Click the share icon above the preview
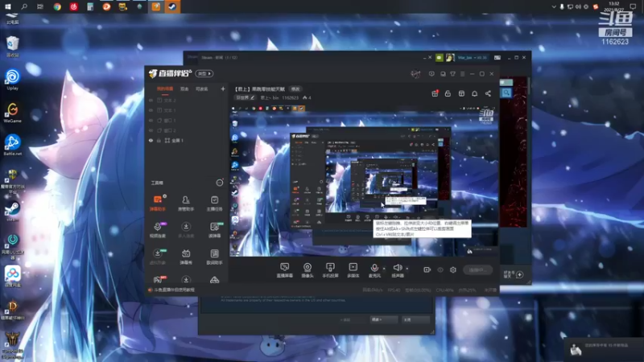The width and height of the screenshot is (644, 362). pos(488,93)
